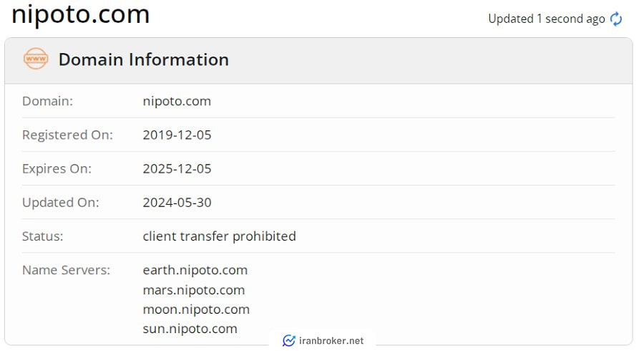
Task: Click the iranbroker.net watermark text
Action: (x=331, y=341)
